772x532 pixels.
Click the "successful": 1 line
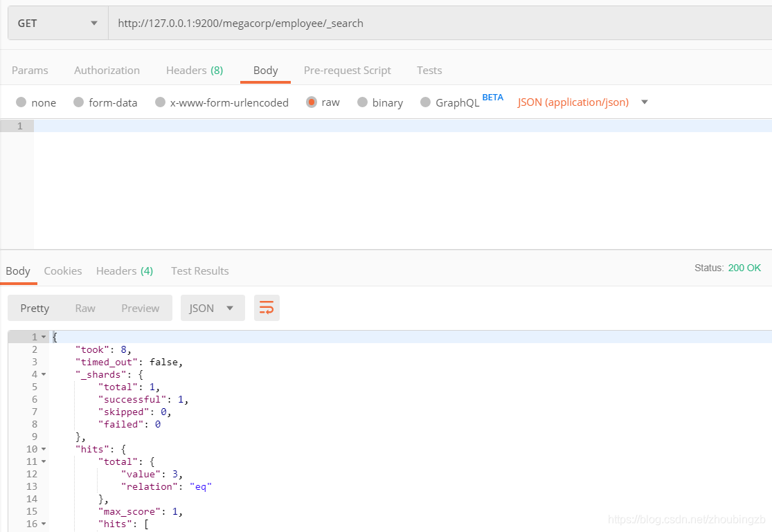(143, 400)
